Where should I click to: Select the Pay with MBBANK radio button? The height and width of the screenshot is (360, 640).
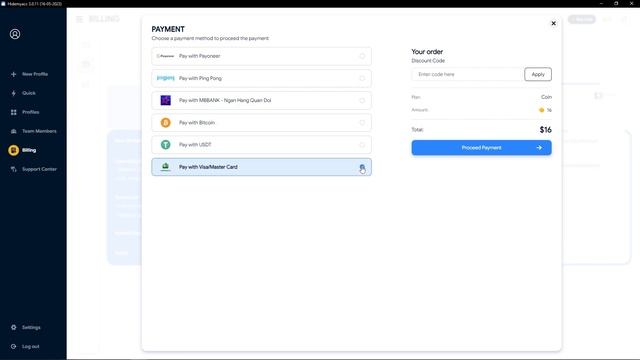point(362,100)
